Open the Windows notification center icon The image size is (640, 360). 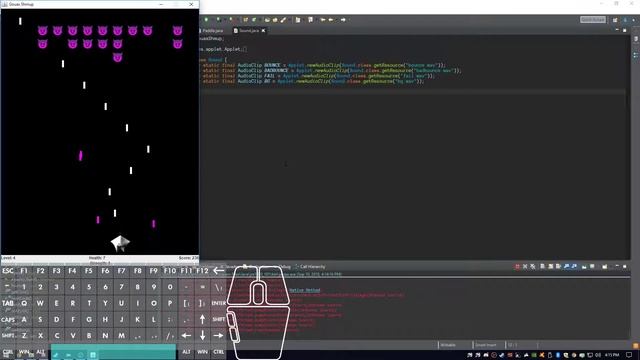tap(629, 355)
